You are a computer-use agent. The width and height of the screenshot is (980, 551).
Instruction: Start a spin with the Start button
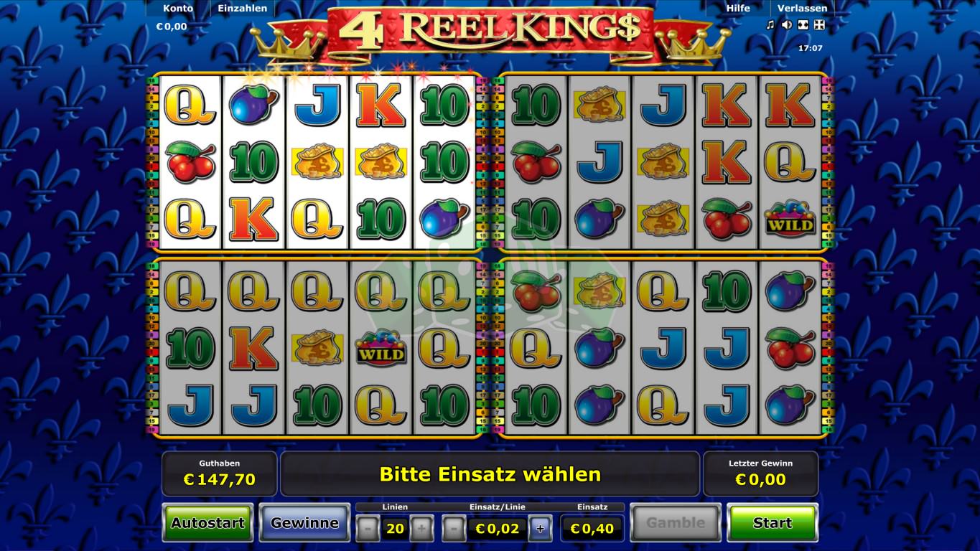773,523
